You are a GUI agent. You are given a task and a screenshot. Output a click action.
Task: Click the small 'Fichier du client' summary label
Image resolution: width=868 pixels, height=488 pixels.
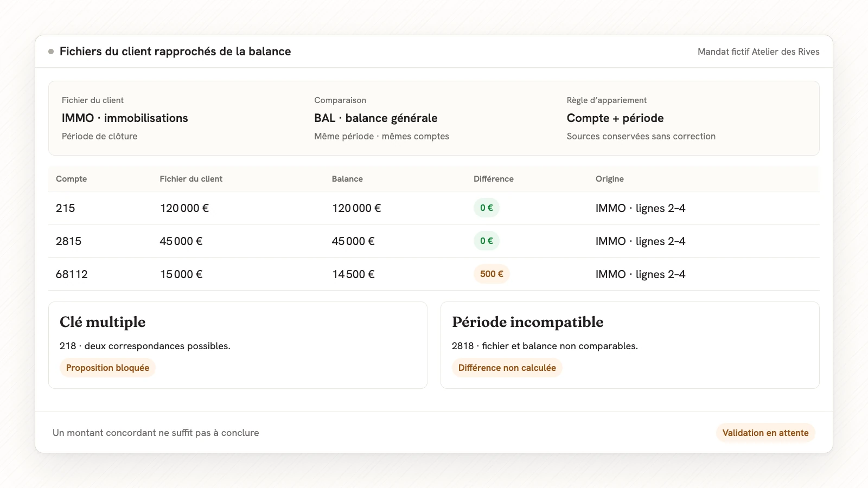point(93,100)
